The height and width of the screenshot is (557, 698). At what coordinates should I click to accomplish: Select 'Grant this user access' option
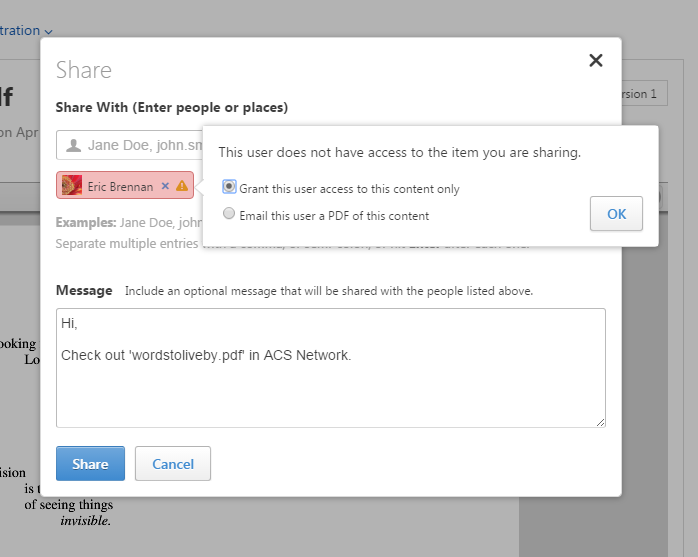pos(230,187)
